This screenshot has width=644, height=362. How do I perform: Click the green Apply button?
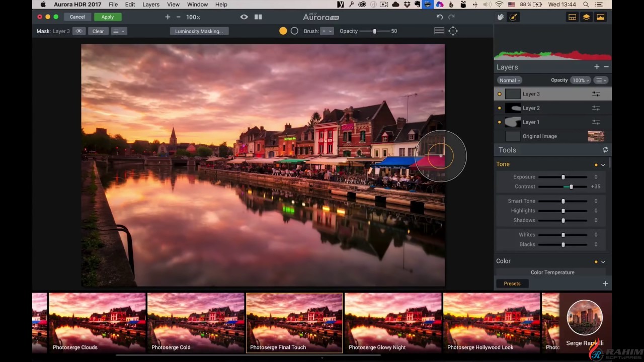tap(108, 17)
